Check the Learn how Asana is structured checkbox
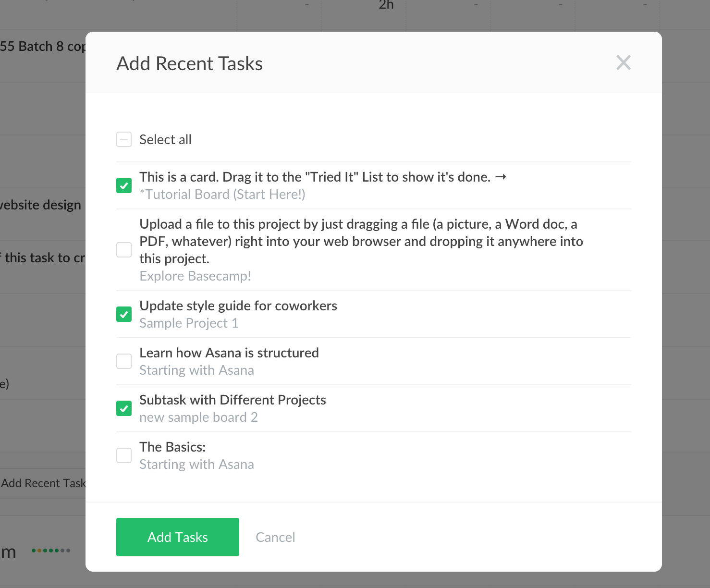710x588 pixels. 124,361
